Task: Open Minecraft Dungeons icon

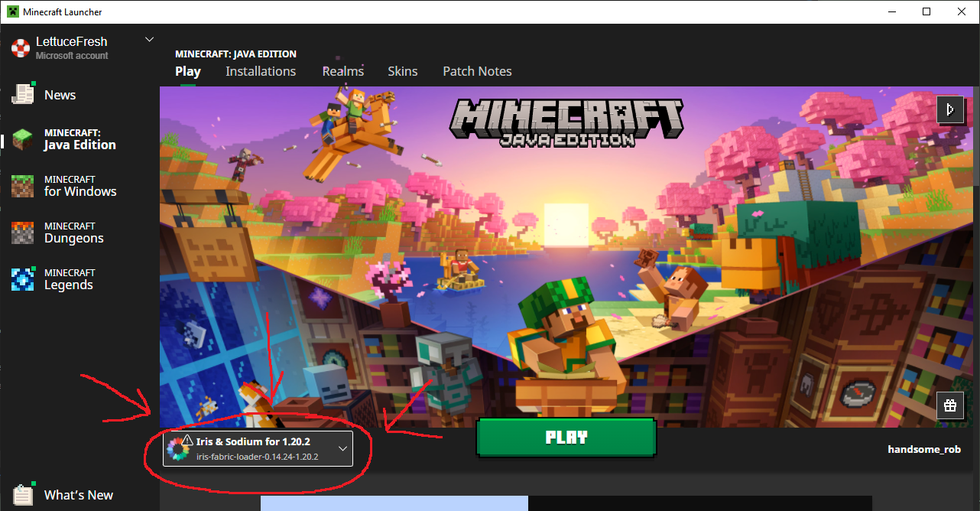Action: point(22,233)
